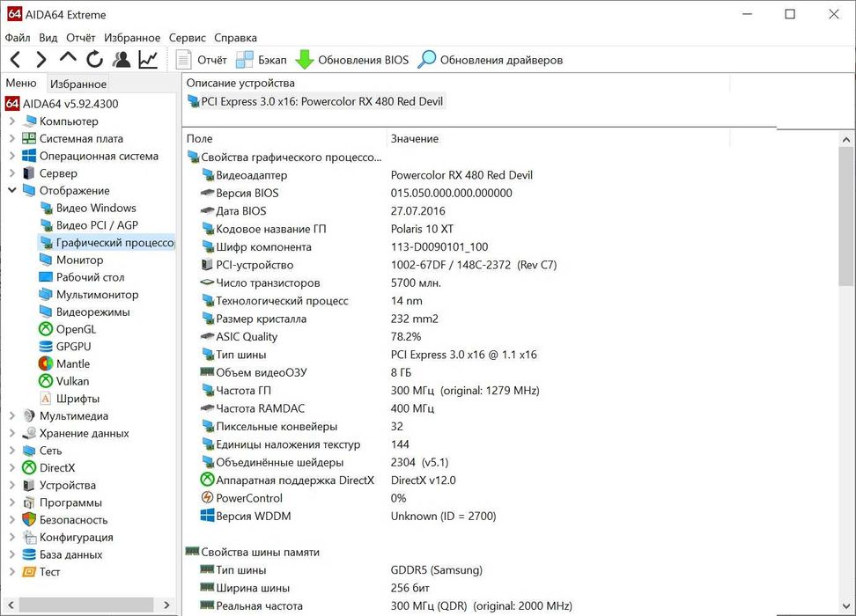Expand the Операционная система tree node

(x=12, y=156)
